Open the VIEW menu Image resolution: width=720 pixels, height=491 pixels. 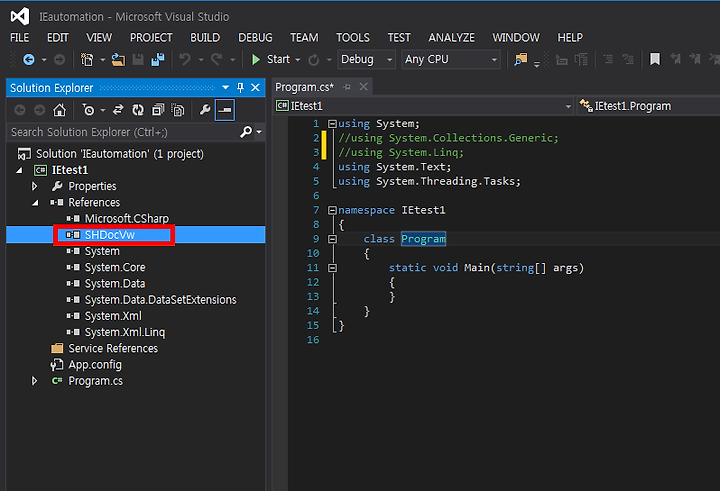[99, 38]
